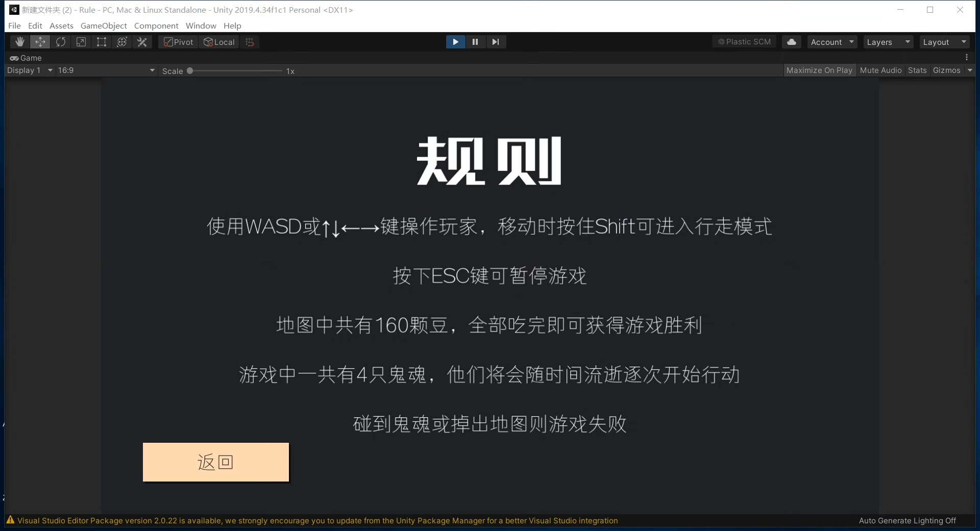980x531 pixels.
Task: Open the Help menu
Action: [x=232, y=26]
